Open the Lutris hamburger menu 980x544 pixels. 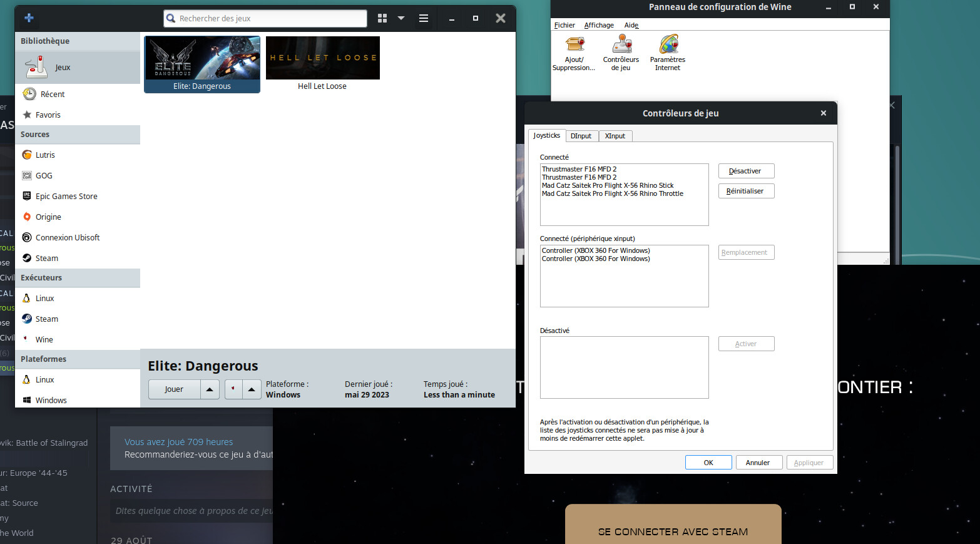(424, 18)
